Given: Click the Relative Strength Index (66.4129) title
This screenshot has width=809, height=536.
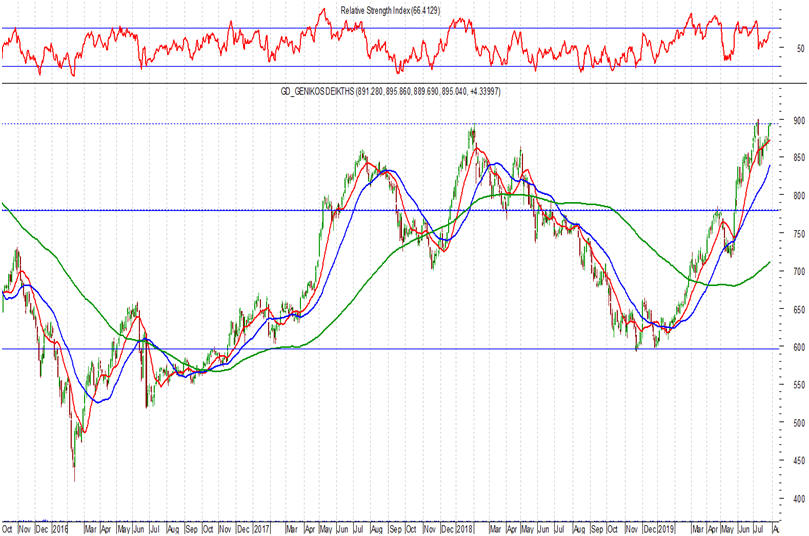Looking at the screenshot, I should (x=390, y=10).
